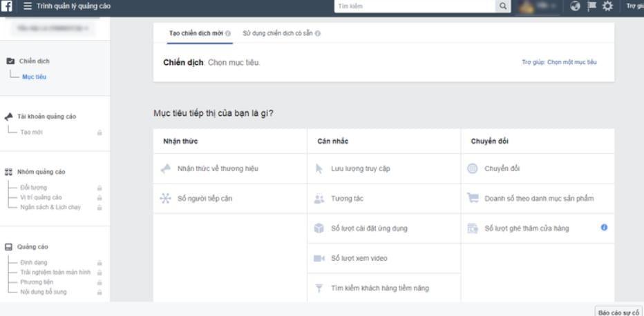
Task: Click the Chọn một mục tiêu help link
Action: pyautogui.click(x=559, y=62)
